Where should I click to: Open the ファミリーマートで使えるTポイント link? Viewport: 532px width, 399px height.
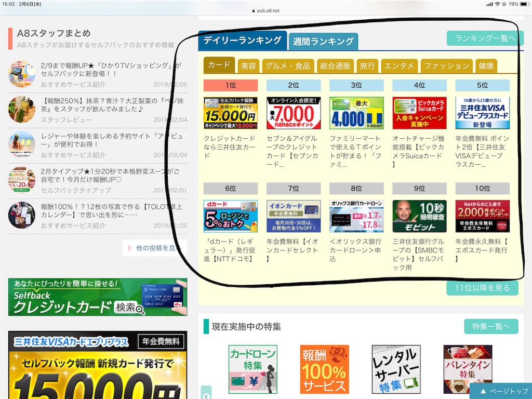pos(356,151)
